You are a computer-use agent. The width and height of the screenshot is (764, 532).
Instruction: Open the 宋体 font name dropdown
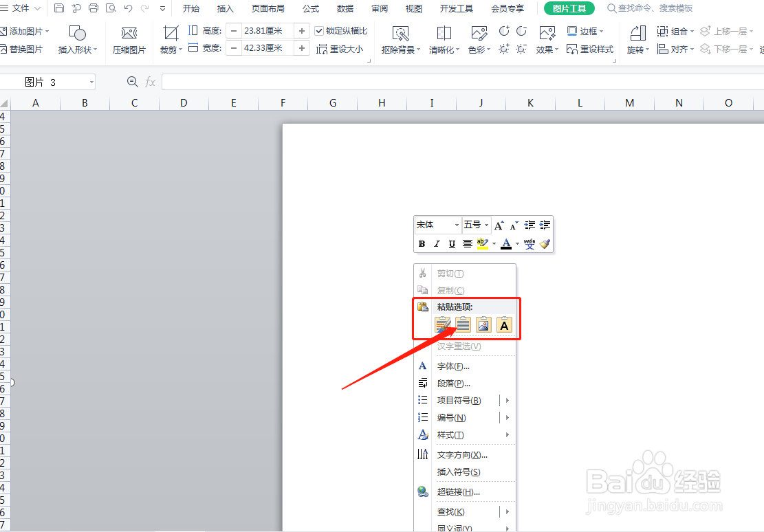pyautogui.click(x=457, y=225)
